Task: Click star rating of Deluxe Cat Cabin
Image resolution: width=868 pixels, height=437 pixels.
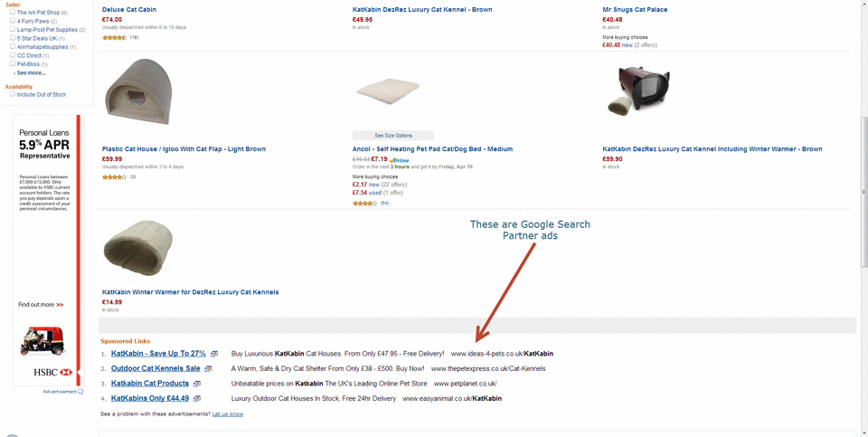Action: click(x=114, y=38)
